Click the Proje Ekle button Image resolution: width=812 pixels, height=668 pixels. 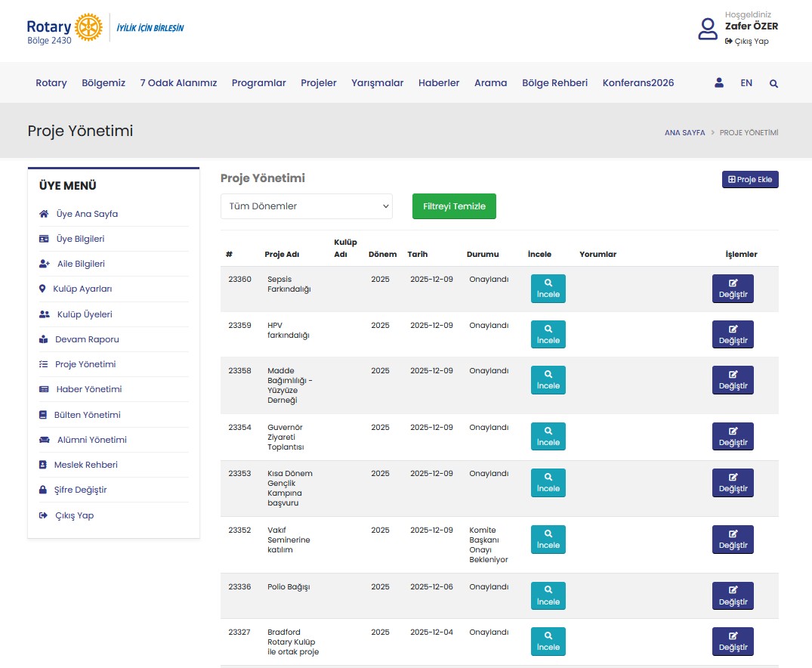749,180
